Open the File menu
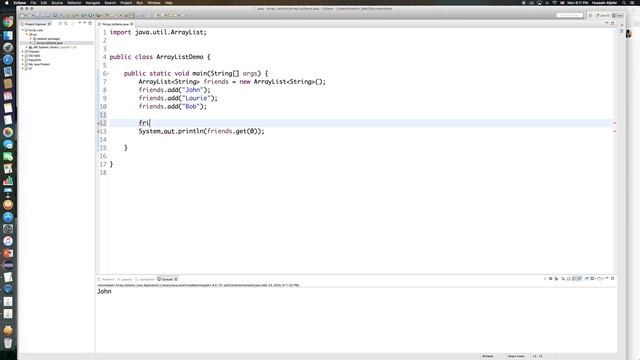 coord(33,2)
